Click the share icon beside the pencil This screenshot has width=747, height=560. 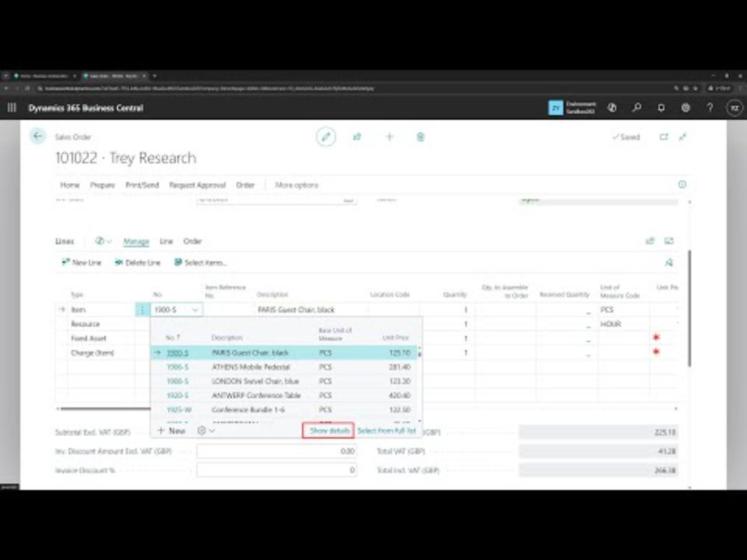(357, 137)
